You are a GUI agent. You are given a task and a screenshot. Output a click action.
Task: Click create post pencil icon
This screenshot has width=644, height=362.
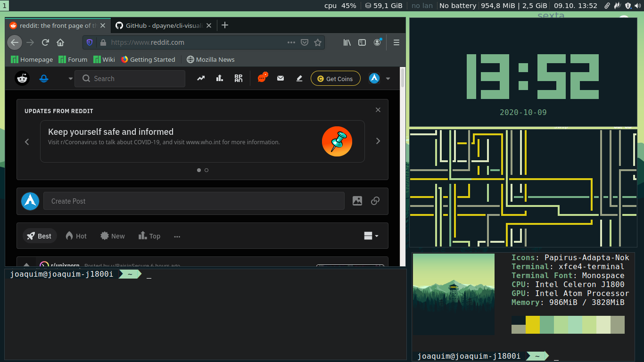click(299, 79)
